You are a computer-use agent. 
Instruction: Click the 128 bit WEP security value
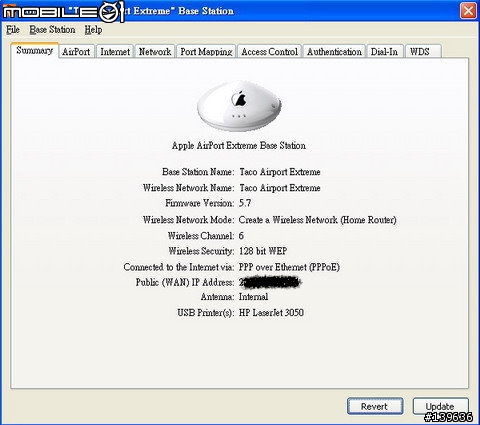pos(263,251)
